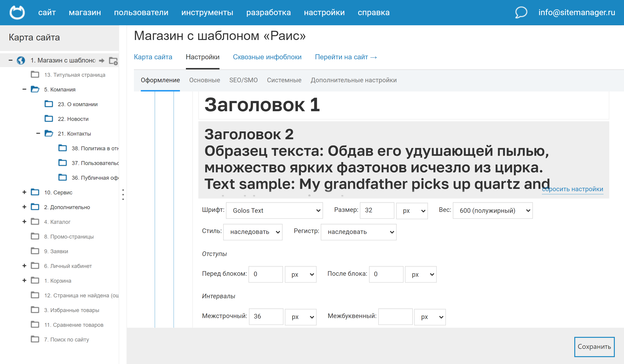The width and height of the screenshot is (624, 364).
Task: Click the open folder icon beside «21. Контакты»
Action: (x=49, y=133)
